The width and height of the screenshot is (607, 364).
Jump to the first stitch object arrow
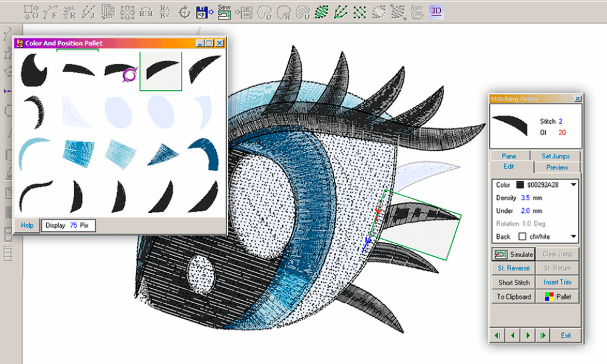[x=497, y=335]
